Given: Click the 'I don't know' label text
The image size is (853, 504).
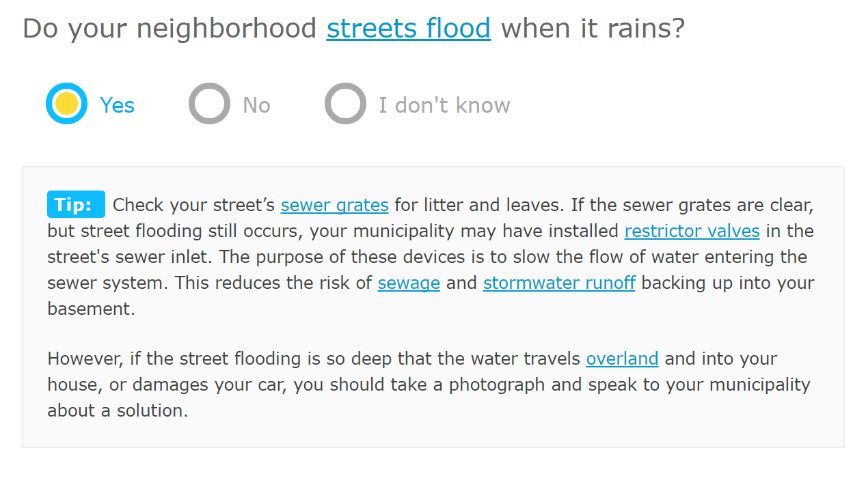Looking at the screenshot, I should pyautogui.click(x=444, y=105).
